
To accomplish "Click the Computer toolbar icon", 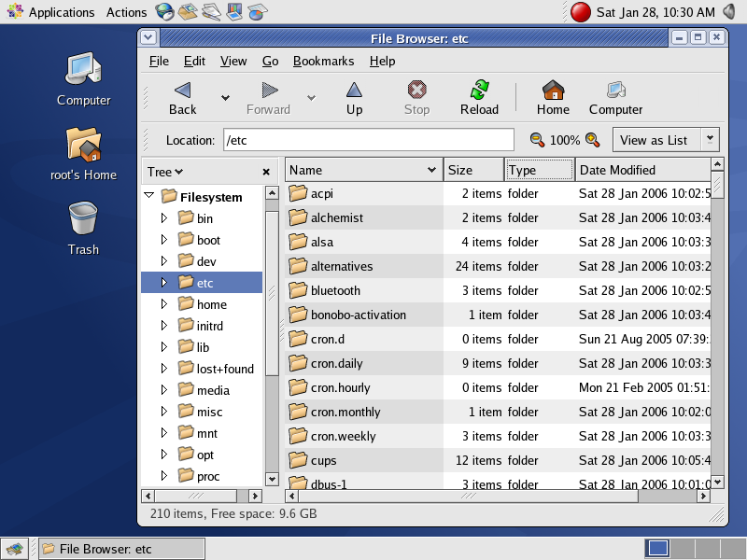I will click(615, 91).
